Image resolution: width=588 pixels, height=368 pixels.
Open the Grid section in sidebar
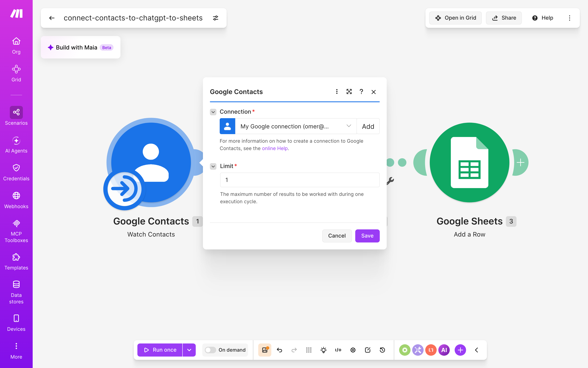16,73
